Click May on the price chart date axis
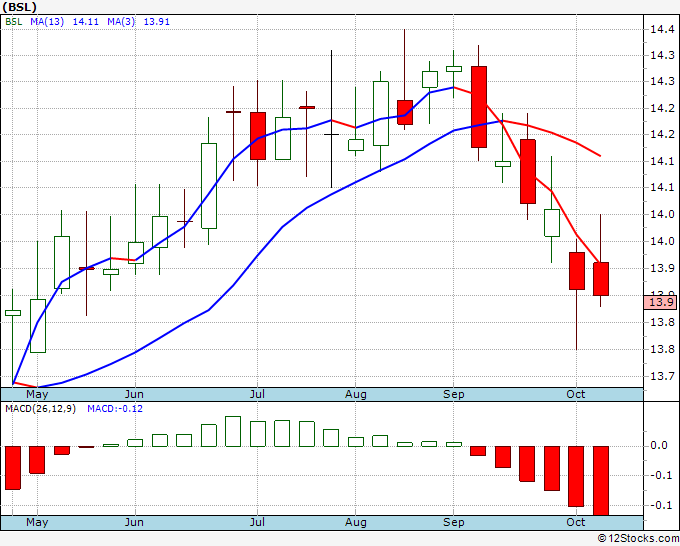The width and height of the screenshot is (680, 546). point(37,394)
